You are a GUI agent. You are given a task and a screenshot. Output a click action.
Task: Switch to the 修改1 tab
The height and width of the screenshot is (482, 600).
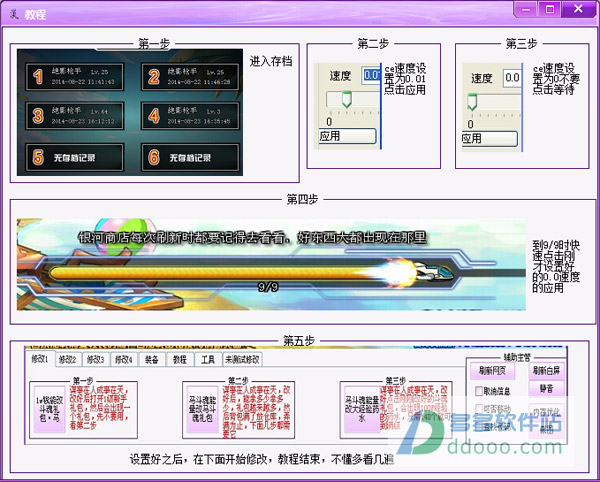[40, 359]
